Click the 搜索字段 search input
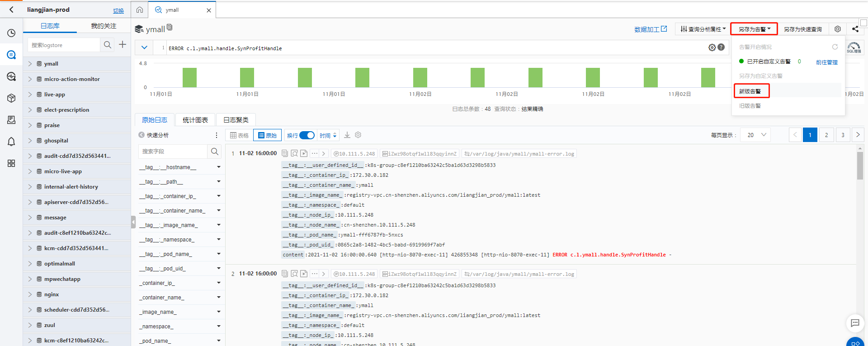 pos(173,152)
